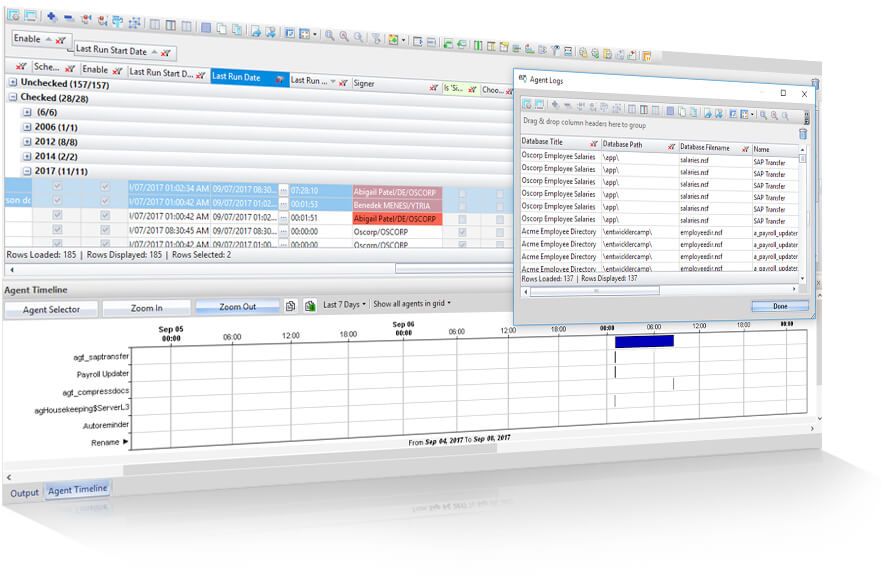The height and width of the screenshot is (580, 881).
Task: Click the first zoom magnifier icon in main toolbar
Action: click(330, 35)
